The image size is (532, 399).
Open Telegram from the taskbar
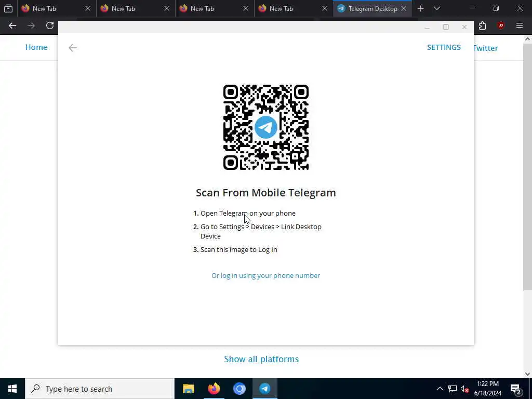pos(265,389)
